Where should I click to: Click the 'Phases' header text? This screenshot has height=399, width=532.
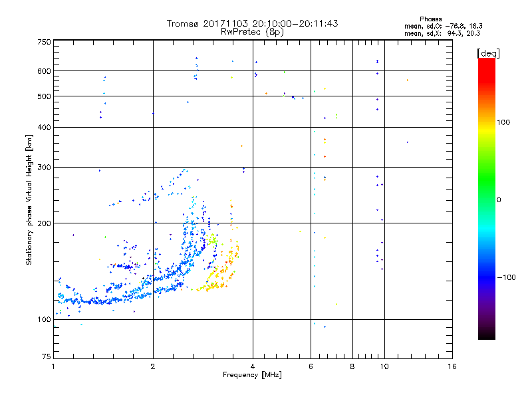pos(430,19)
